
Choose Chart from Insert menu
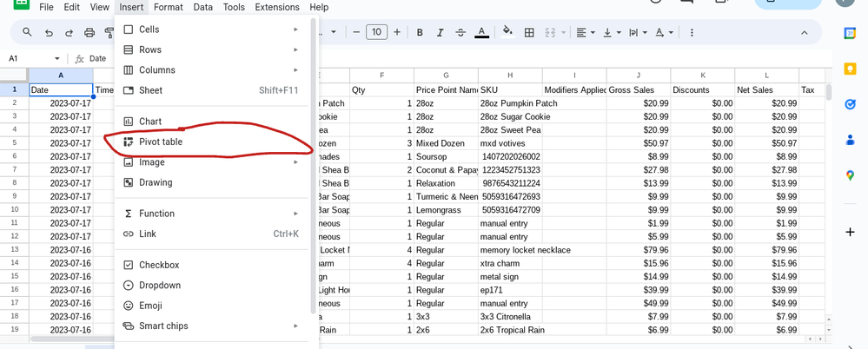213,122
